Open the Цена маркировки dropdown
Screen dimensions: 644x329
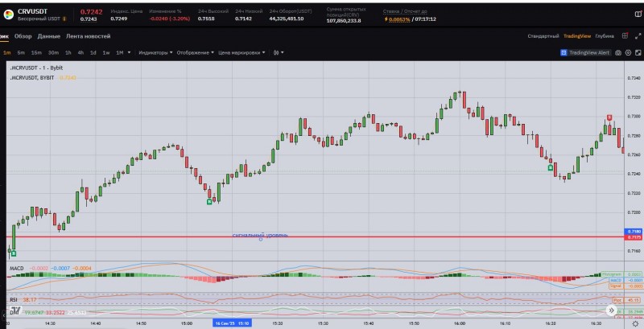click(242, 53)
